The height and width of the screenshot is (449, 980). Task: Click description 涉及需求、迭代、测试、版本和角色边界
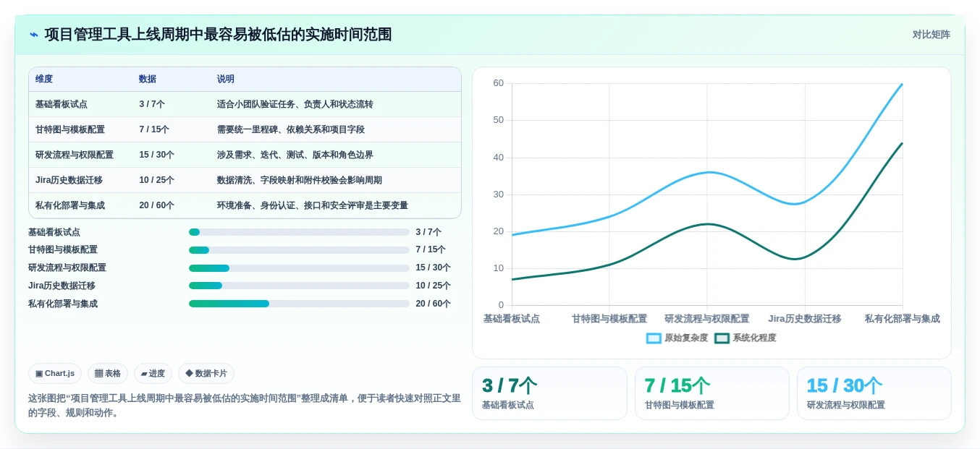(x=295, y=155)
